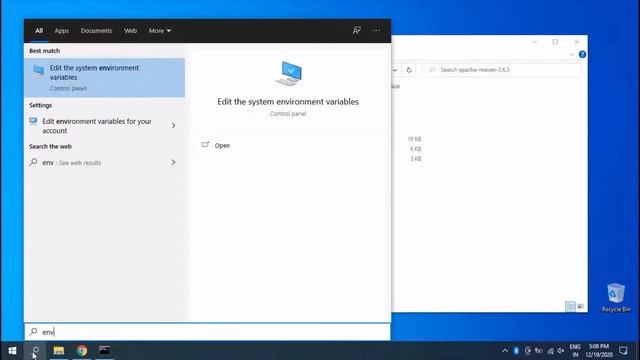Select the All search filter tab
The height and width of the screenshot is (360, 640).
point(39,31)
